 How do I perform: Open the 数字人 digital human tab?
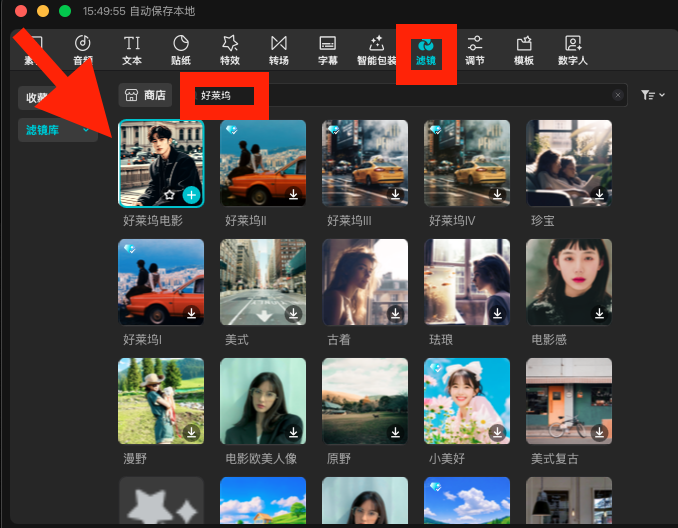(x=572, y=50)
